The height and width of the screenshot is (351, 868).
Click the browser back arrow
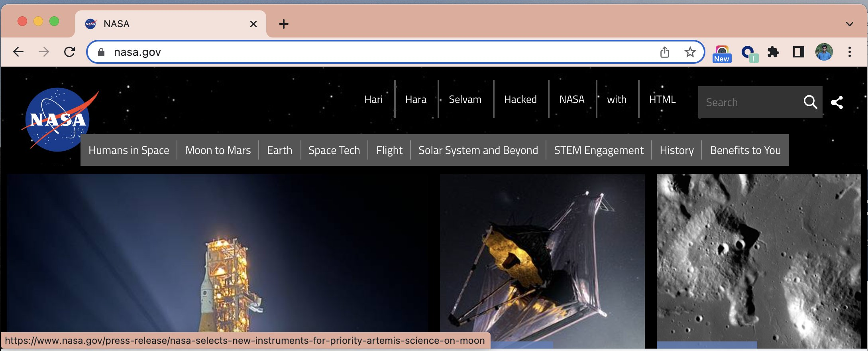pyautogui.click(x=18, y=52)
